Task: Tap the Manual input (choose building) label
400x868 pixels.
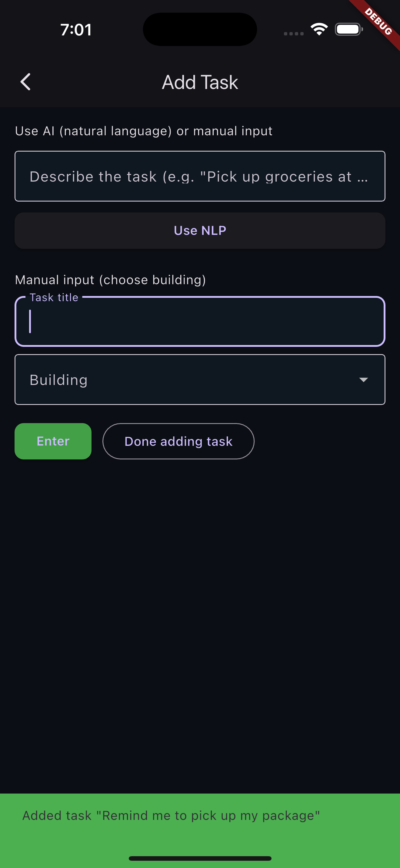Action: (110, 280)
